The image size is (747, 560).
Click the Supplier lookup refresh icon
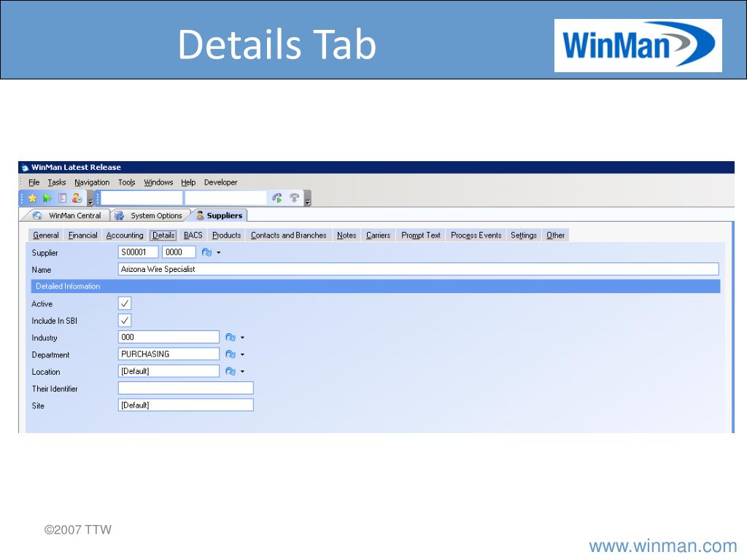point(206,252)
